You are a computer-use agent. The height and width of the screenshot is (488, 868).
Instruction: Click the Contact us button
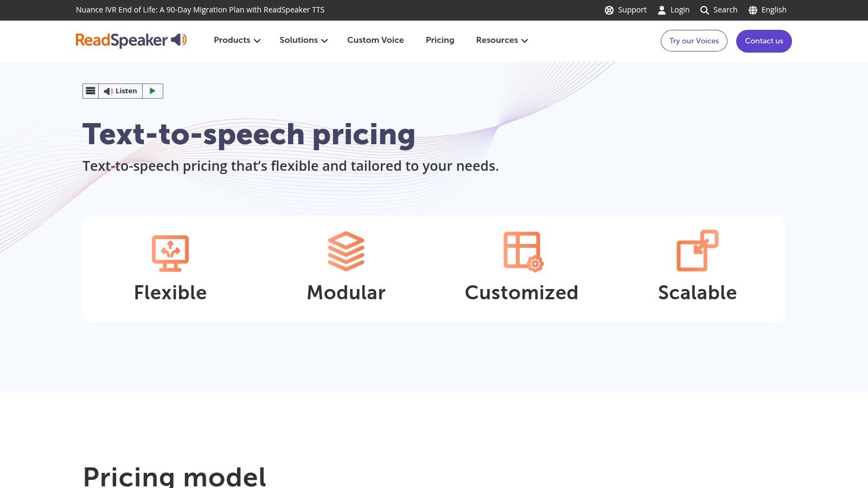tap(764, 41)
